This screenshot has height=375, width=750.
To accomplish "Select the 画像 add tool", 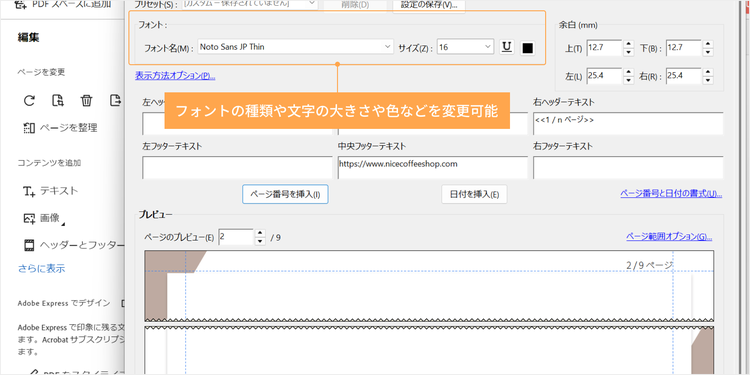I will [x=44, y=219].
